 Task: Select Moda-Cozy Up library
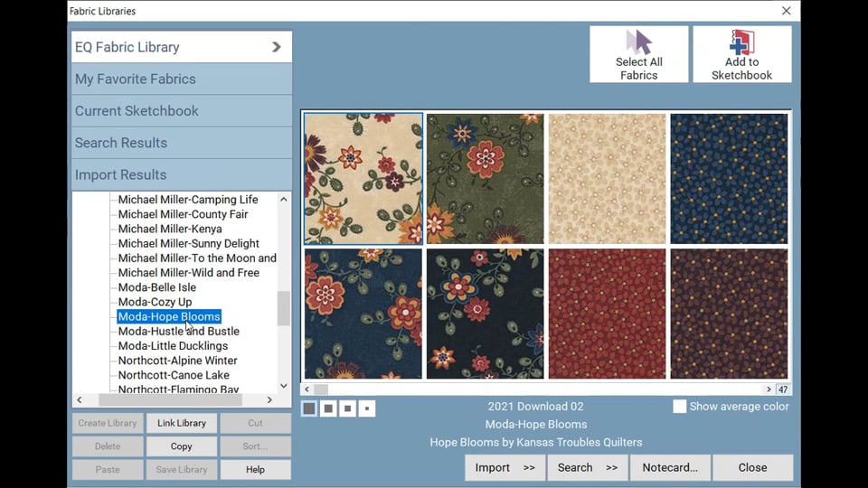(155, 302)
